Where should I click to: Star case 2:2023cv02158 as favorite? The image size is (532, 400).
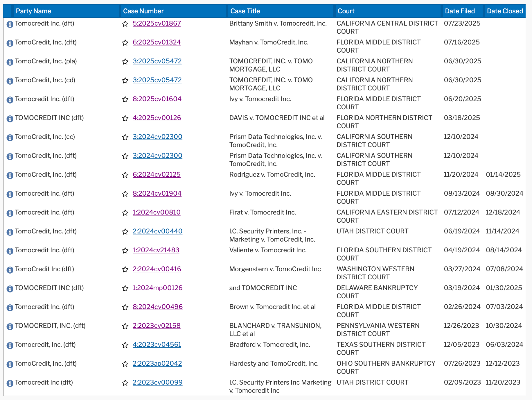(x=125, y=326)
